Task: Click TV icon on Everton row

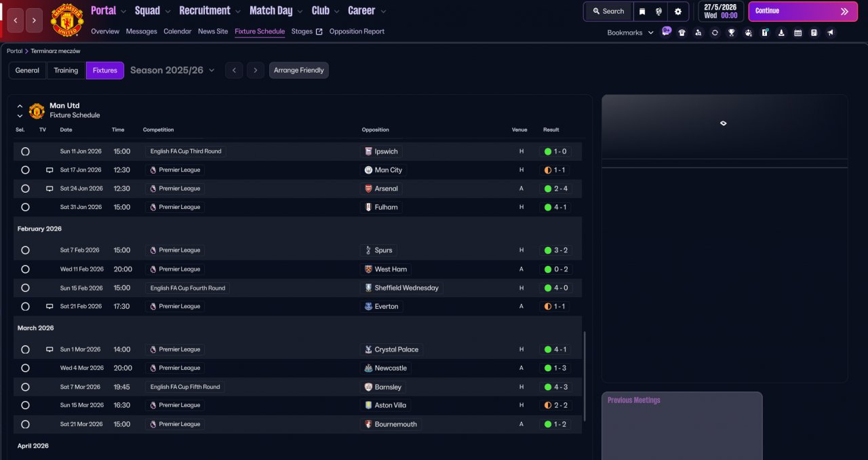Action: [50, 307]
